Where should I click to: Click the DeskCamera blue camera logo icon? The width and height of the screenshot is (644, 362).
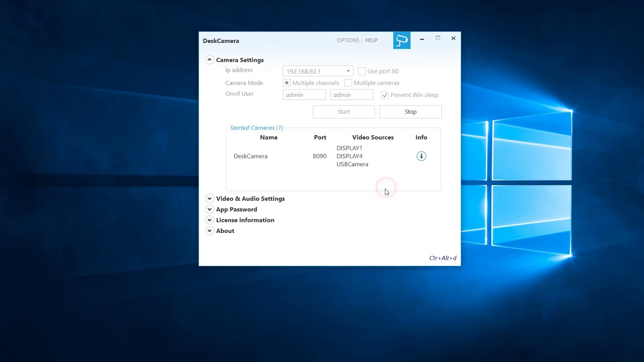pos(402,40)
